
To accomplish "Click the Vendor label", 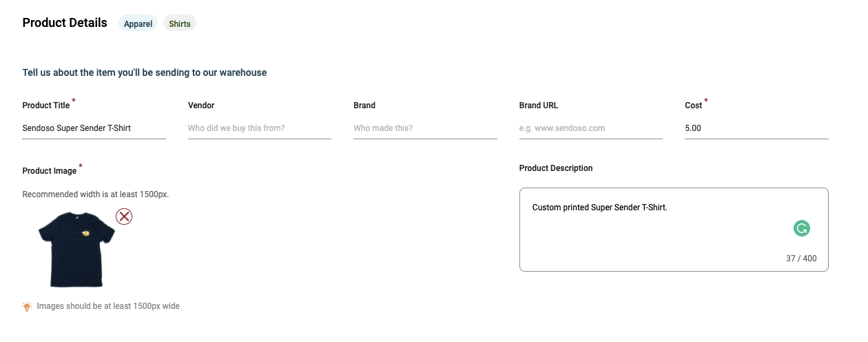I will click(201, 105).
